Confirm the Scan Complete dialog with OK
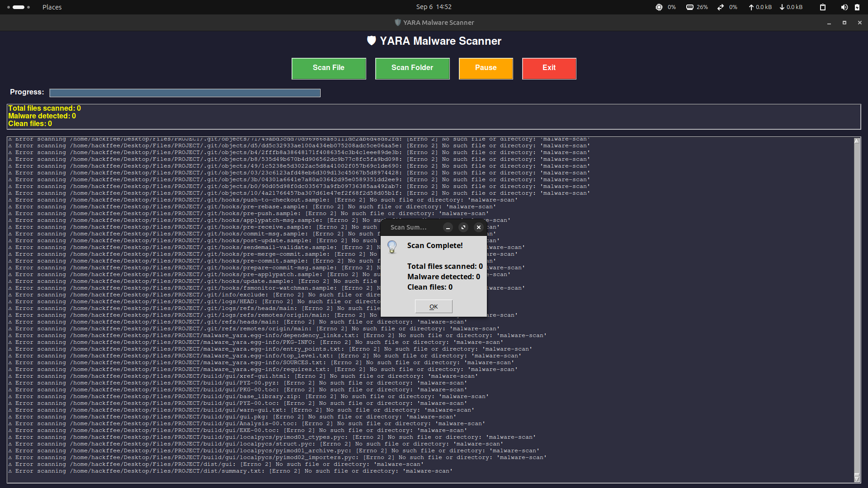The height and width of the screenshot is (488, 868). tap(434, 306)
